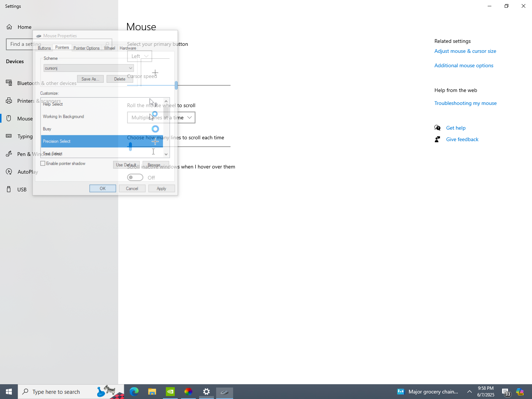Open NVIDIA app from taskbar
This screenshot has width=532, height=399.
(170, 392)
